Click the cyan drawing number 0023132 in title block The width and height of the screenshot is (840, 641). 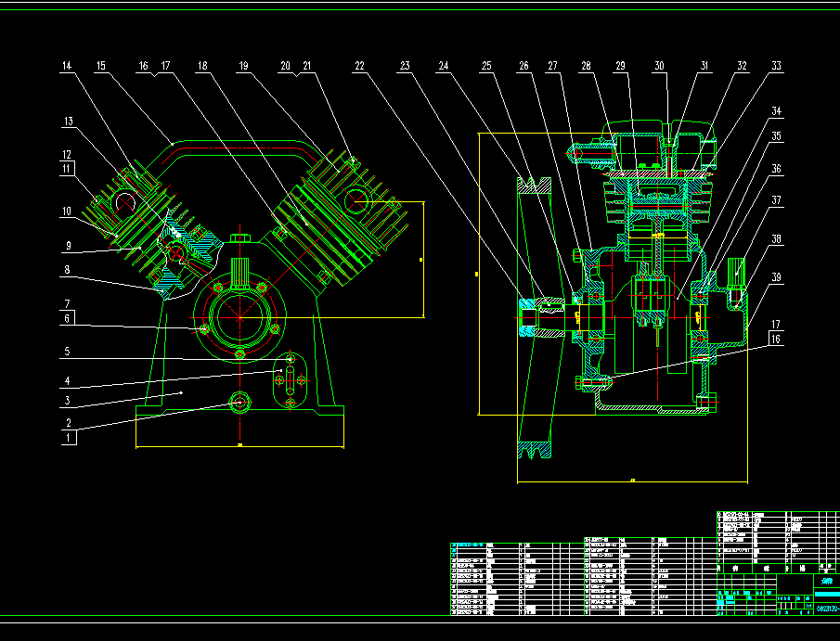828,609
